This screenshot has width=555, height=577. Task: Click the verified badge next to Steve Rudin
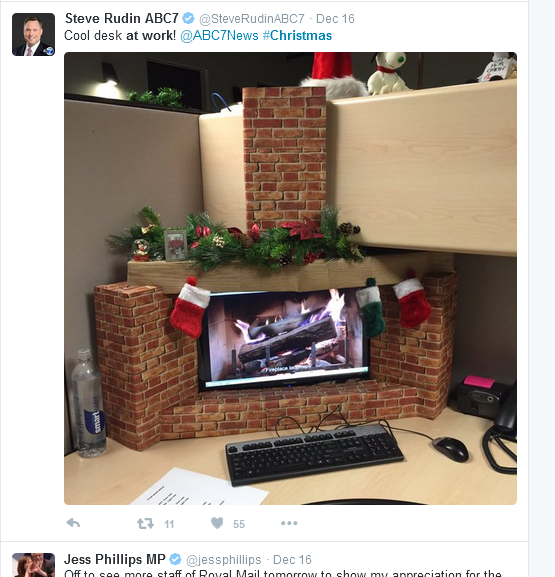click(x=188, y=18)
